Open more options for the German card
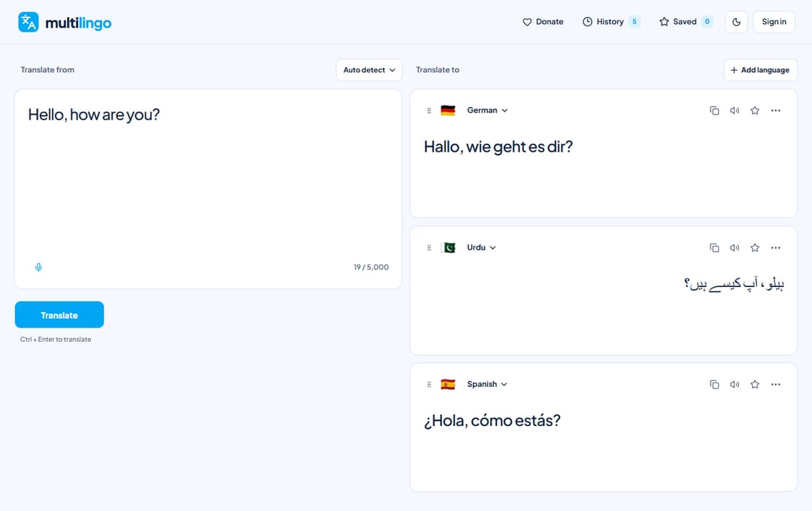The height and width of the screenshot is (511, 812). 775,110
